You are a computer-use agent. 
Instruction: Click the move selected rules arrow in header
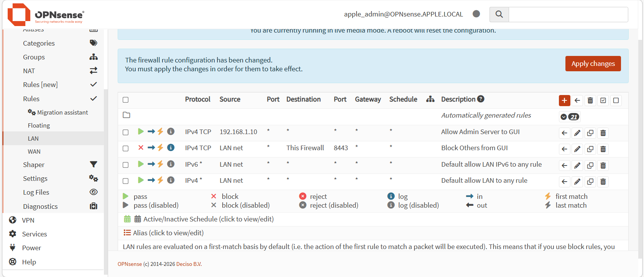(577, 100)
